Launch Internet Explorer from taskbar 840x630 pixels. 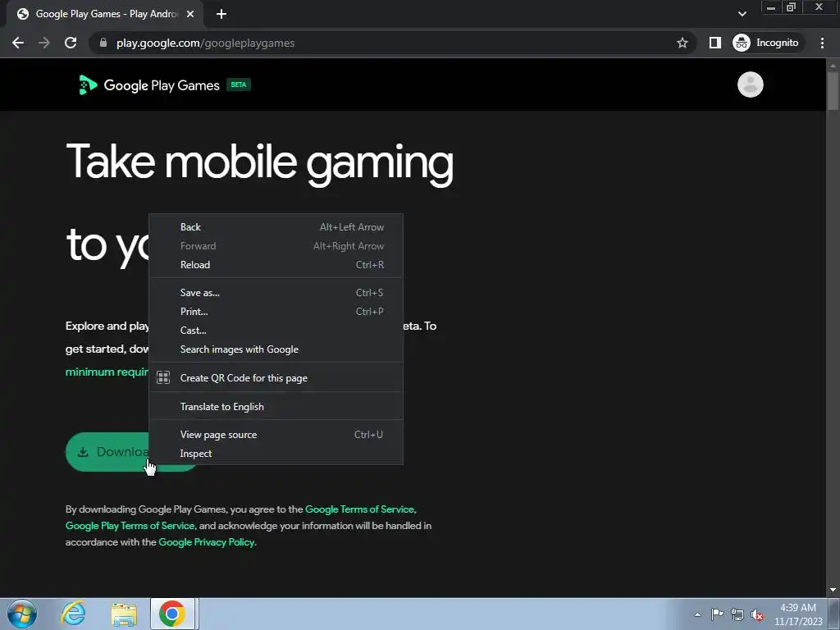[x=73, y=614]
